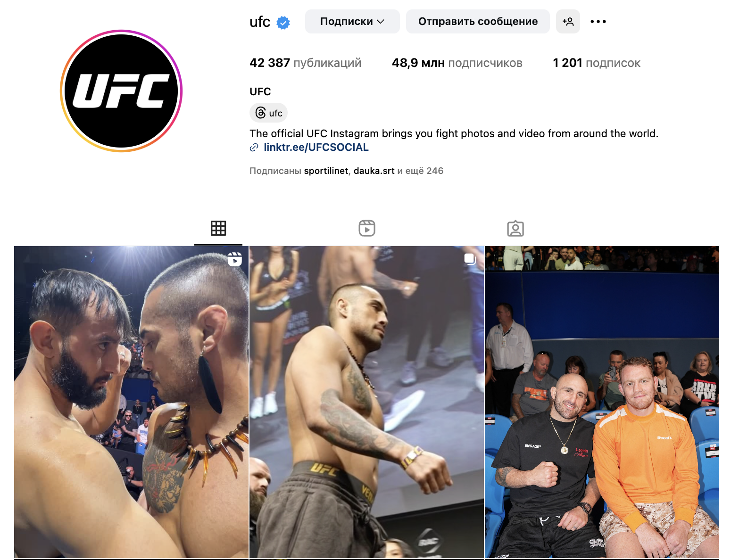Switch to the Reels tab
The image size is (731, 560).
tap(367, 229)
